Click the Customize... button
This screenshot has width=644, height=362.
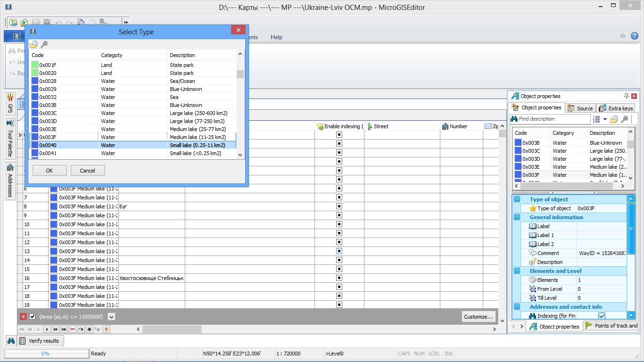[479, 317]
